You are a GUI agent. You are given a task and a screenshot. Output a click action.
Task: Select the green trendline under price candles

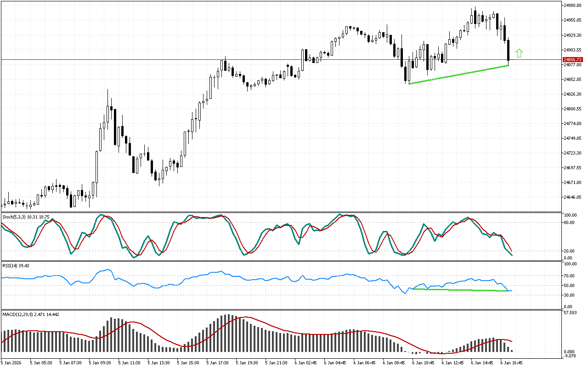pos(458,75)
